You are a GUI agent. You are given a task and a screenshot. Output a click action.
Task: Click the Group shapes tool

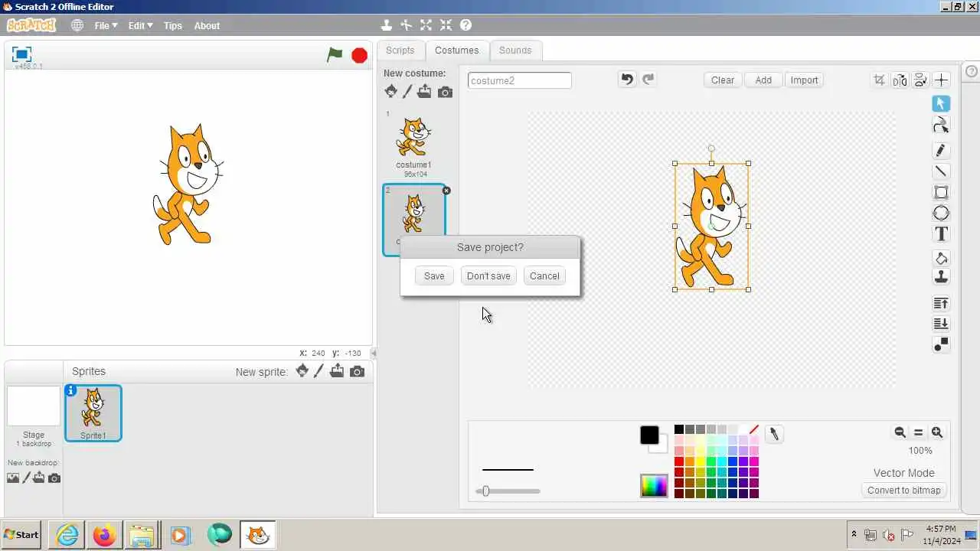pos(941,344)
